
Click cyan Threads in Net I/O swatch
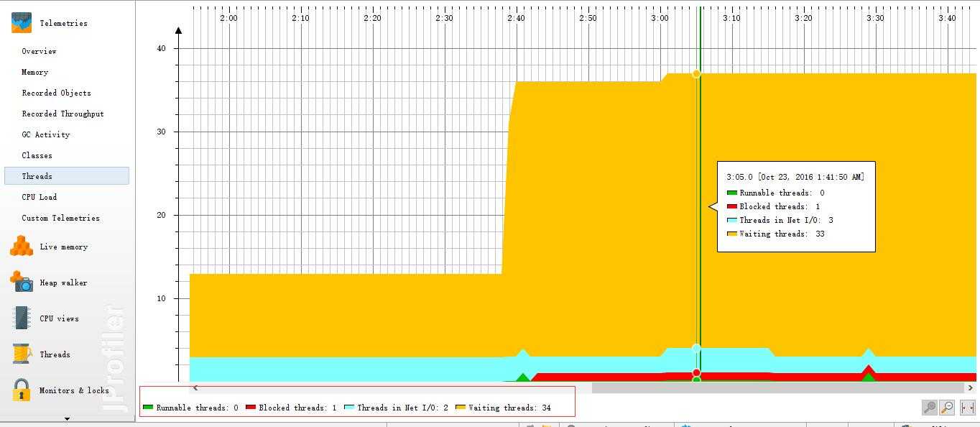point(349,408)
